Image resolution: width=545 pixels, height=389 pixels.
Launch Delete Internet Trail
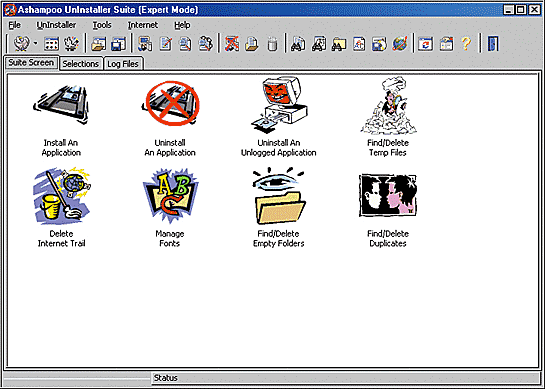[61, 208]
